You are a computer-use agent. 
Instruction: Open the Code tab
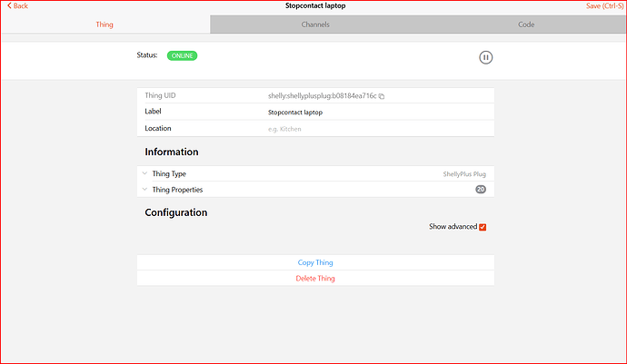pos(526,25)
